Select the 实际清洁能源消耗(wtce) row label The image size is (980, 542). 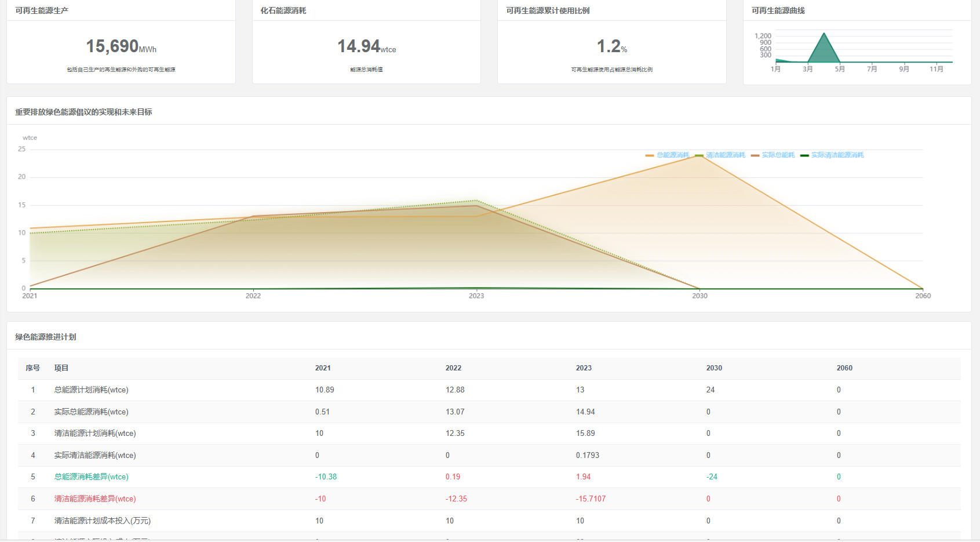(x=94, y=456)
